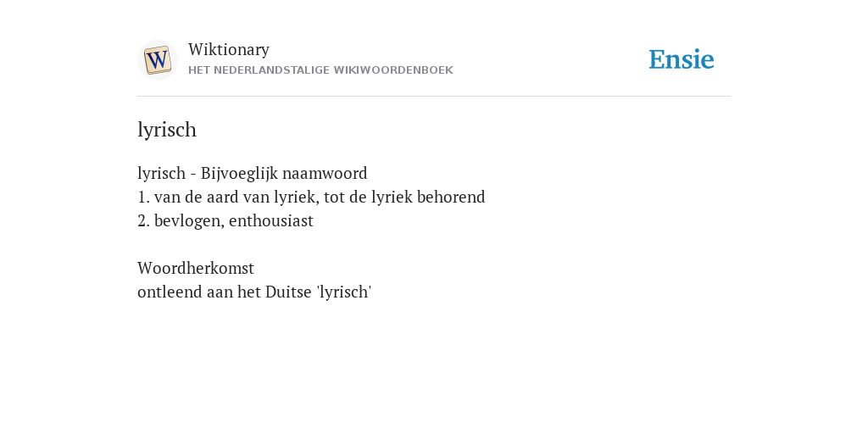Click the horizontal divider under the header
Viewport: 868px width, 434px height.
coord(434,97)
